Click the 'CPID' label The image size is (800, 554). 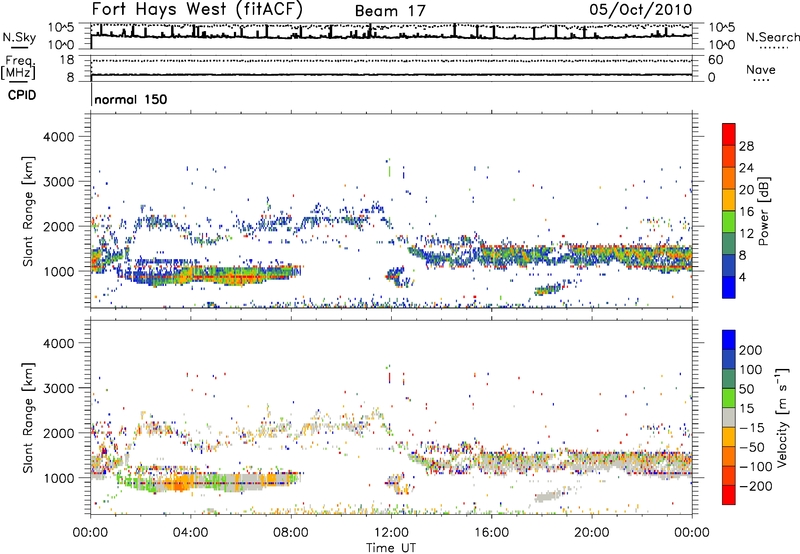click(22, 95)
